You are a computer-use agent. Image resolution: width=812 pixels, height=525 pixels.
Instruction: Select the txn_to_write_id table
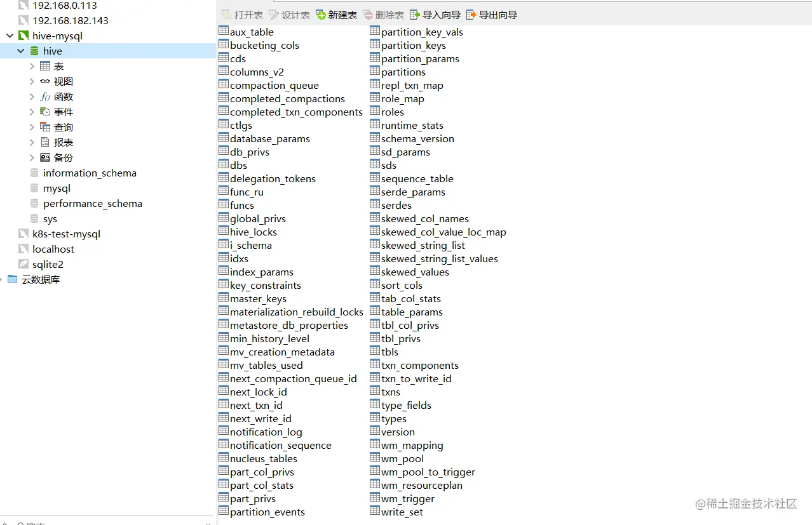coord(416,378)
